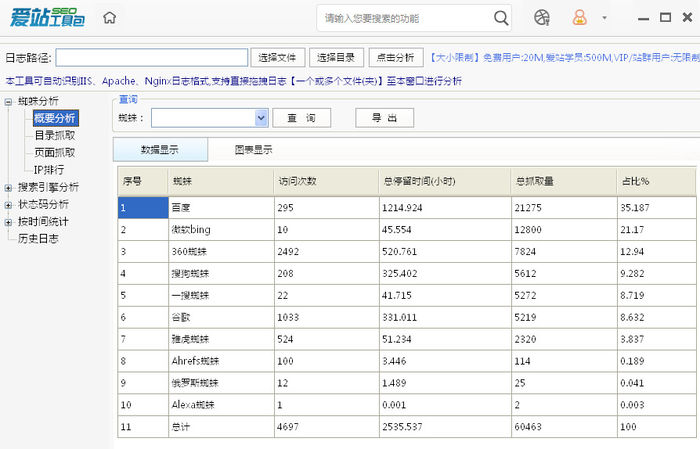Open 历史日志 in the sidebar
The height and width of the screenshot is (449, 700).
[38, 238]
